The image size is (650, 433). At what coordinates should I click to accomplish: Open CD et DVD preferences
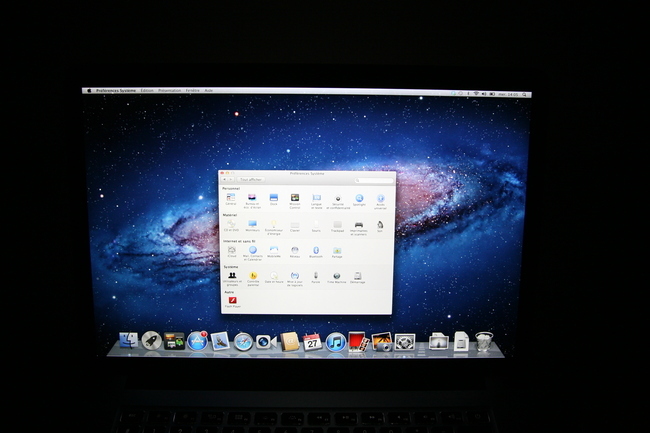click(231, 226)
